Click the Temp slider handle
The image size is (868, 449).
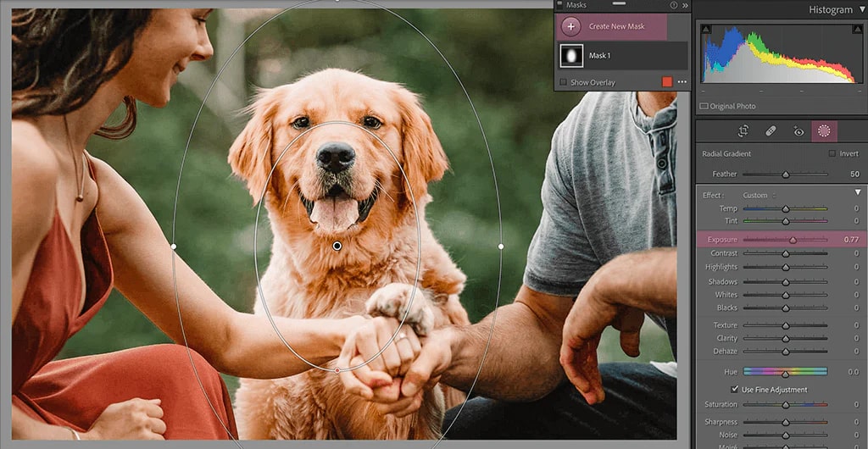tap(786, 209)
